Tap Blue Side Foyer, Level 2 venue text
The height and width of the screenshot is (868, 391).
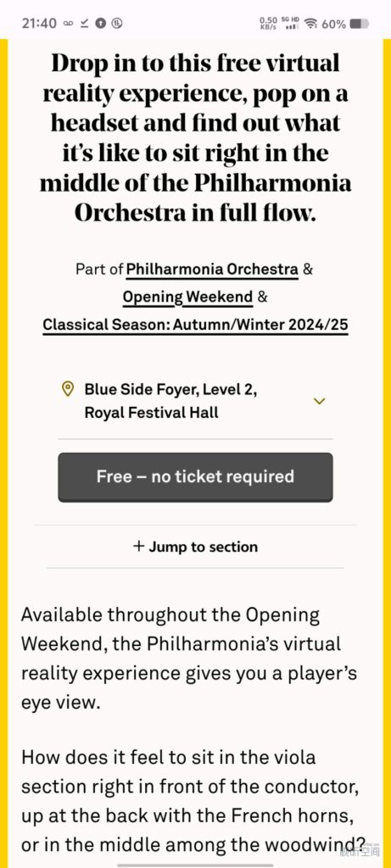coord(170,389)
